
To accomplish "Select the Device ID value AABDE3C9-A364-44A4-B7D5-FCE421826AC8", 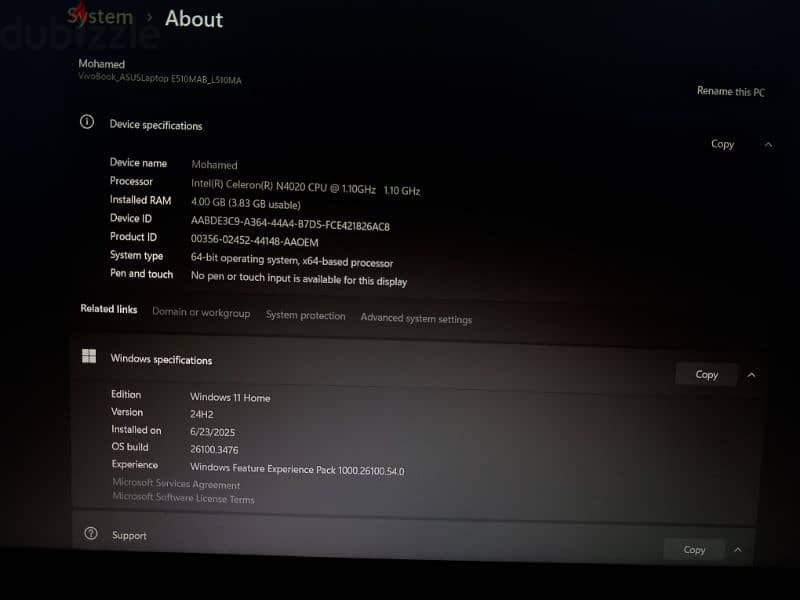I will coord(290,223).
